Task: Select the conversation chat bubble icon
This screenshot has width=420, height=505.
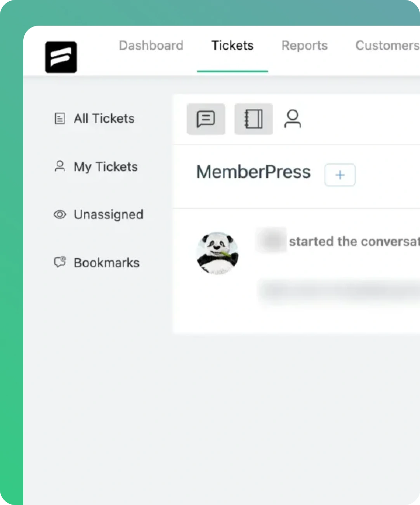Action: pyautogui.click(x=206, y=119)
